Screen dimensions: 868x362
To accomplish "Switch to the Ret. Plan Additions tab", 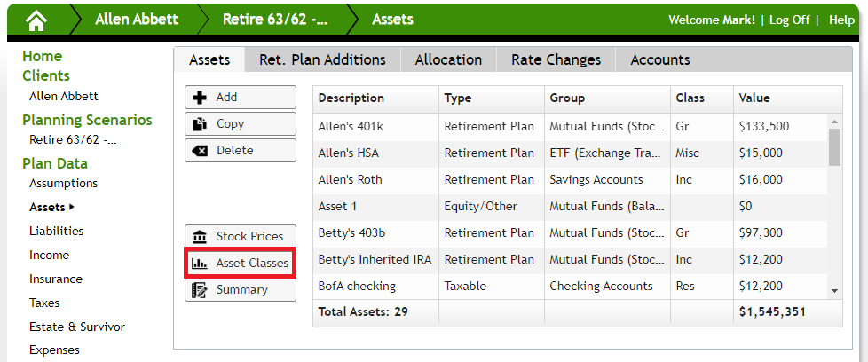I will click(323, 59).
